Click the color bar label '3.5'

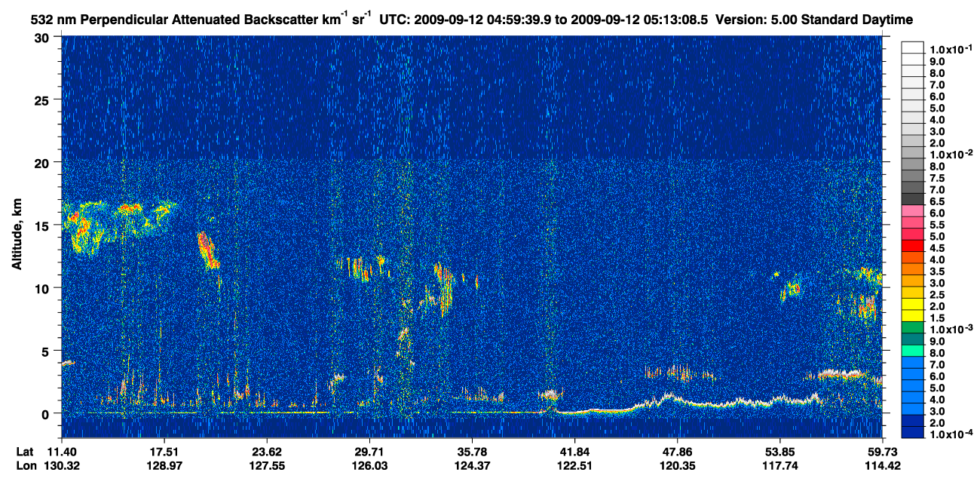pyautogui.click(x=937, y=271)
